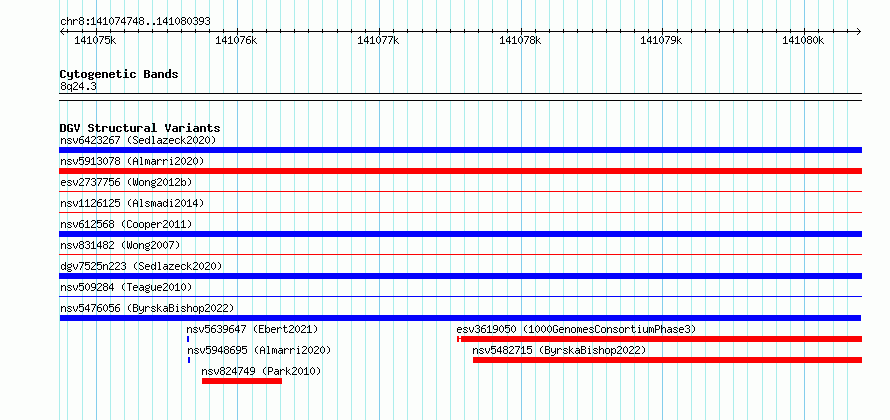Image resolution: width=890 pixels, height=420 pixels.
Task: Click the 141078k ruler tick label
Action: pyautogui.click(x=520, y=40)
